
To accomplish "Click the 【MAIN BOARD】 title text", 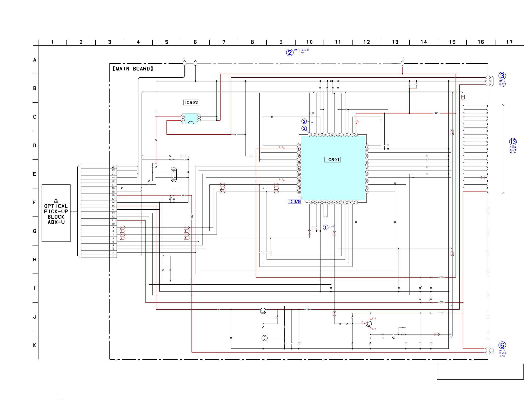I will pos(133,69).
